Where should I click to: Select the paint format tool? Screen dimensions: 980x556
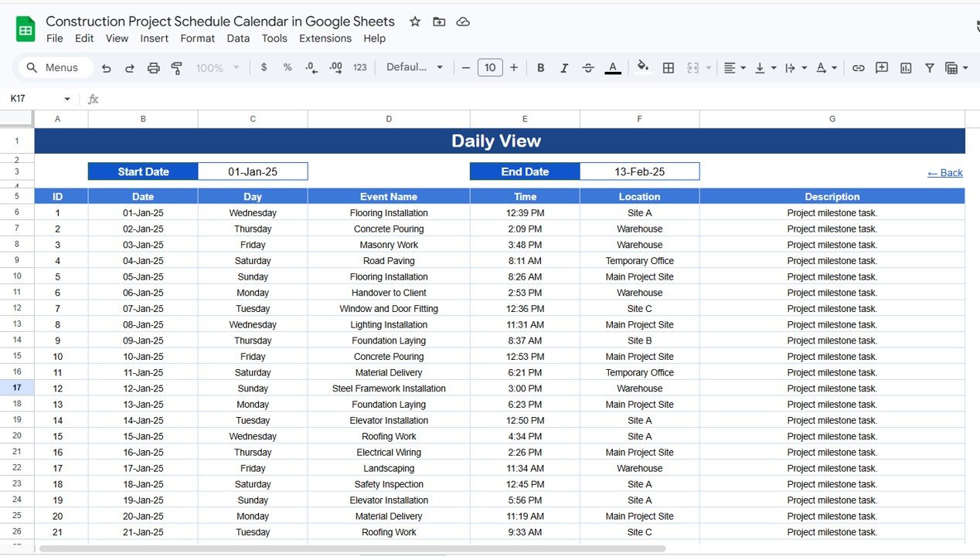[x=176, y=68]
